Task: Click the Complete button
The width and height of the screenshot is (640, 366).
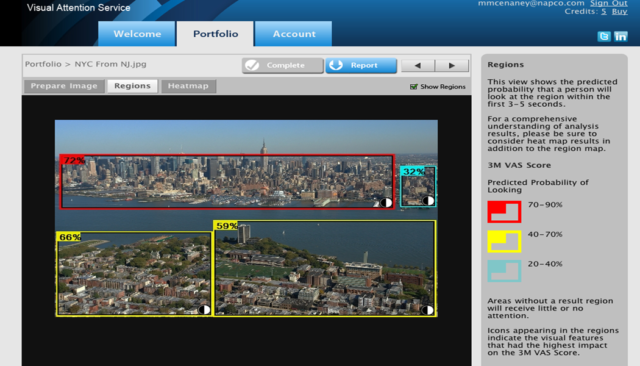Action: pyautogui.click(x=282, y=65)
